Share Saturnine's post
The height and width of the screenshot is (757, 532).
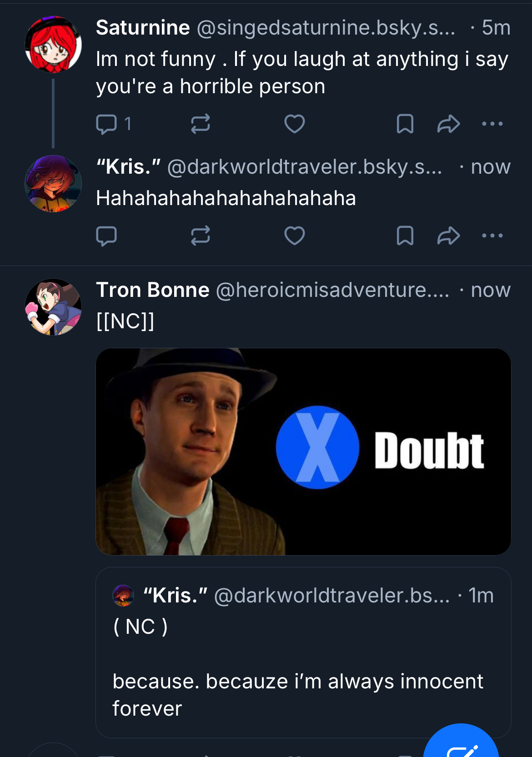[x=448, y=124]
